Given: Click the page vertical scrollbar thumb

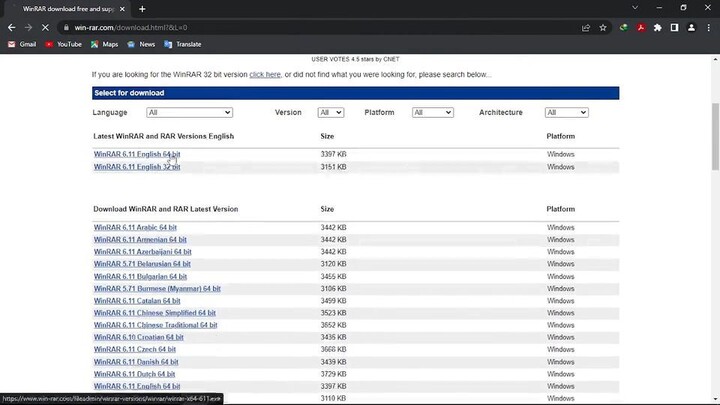Looking at the screenshot, I should coord(715,136).
